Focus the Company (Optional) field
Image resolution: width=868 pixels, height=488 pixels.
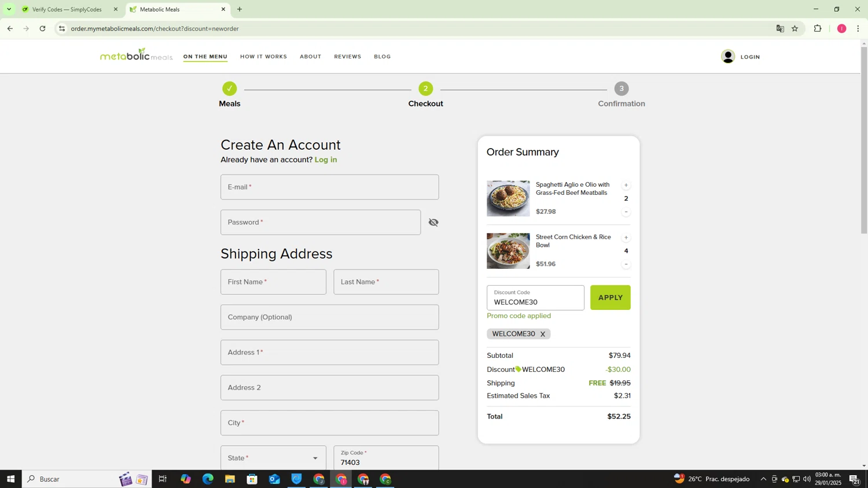(x=329, y=317)
